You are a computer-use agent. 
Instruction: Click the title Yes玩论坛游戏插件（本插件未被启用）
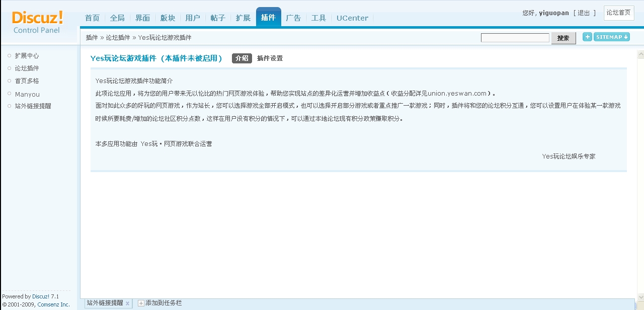click(156, 58)
